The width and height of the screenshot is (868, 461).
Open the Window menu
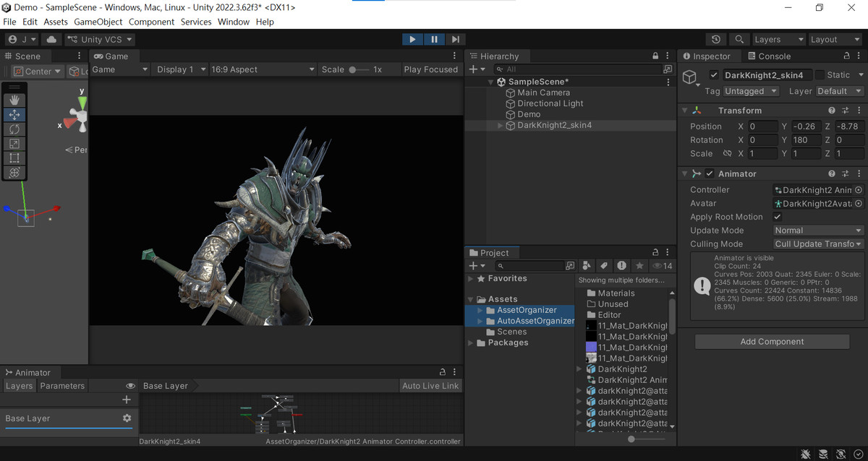point(234,22)
